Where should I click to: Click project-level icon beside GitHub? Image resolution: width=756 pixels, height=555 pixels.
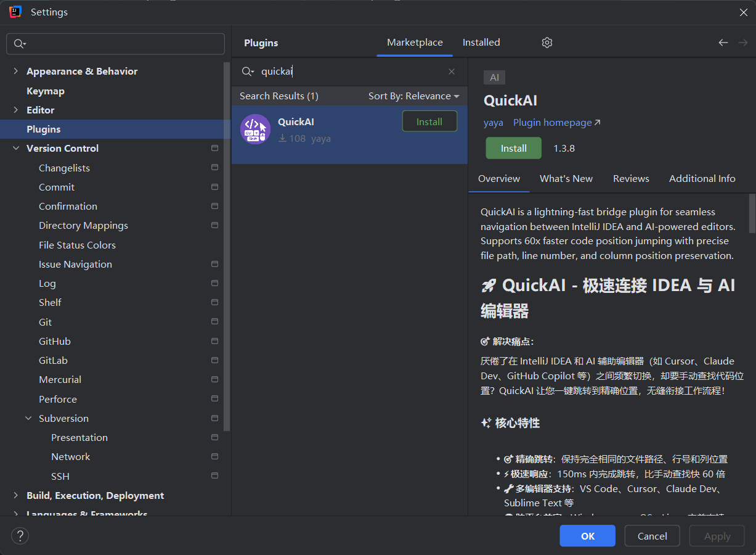[x=214, y=341]
